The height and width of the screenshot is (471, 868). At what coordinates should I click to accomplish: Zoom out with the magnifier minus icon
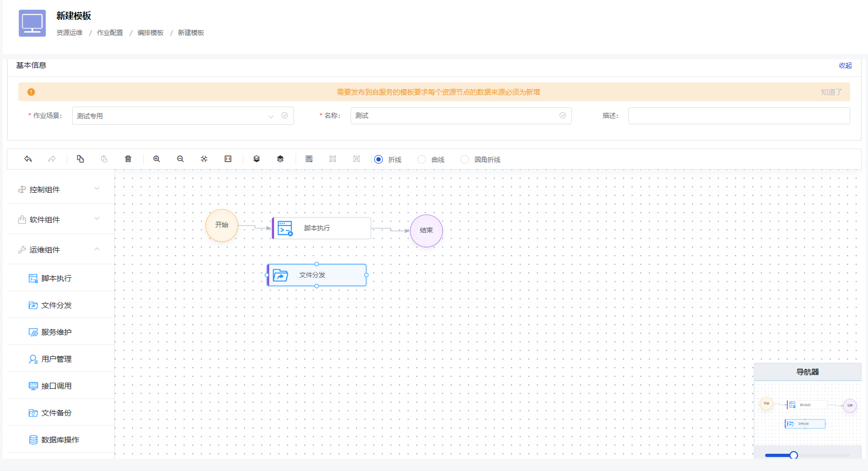click(x=180, y=159)
